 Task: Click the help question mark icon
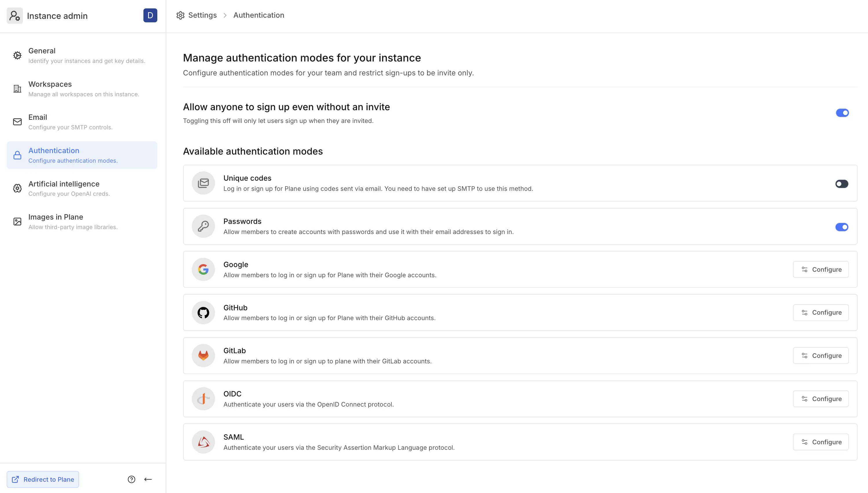pyautogui.click(x=131, y=479)
